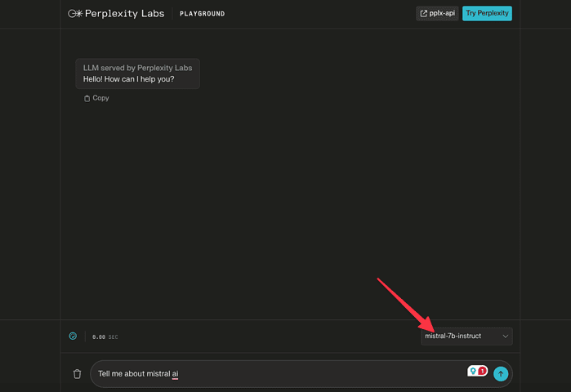Viewport: 571px width, 392px height.
Task: Click the red notification badge showing 1
Action: [x=482, y=371]
